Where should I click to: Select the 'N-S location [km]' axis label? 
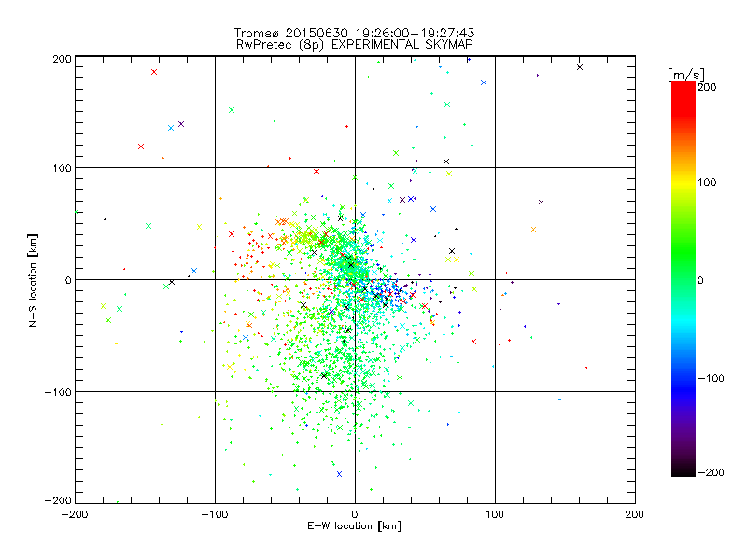point(33,281)
